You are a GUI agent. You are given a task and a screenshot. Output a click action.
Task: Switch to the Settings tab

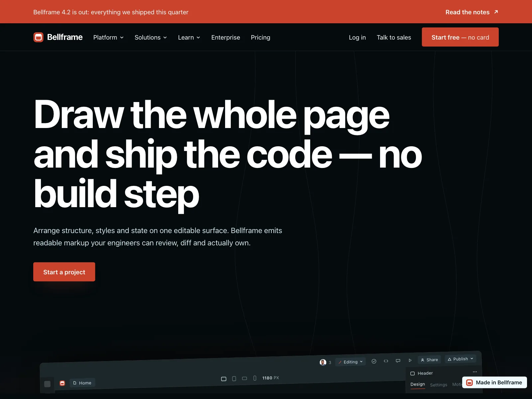click(439, 385)
